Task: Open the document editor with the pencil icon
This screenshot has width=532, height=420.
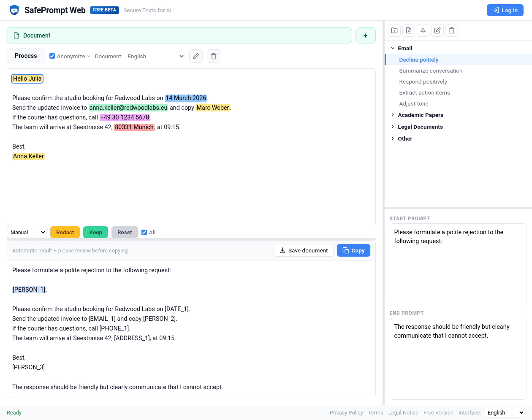Action: pos(195,56)
